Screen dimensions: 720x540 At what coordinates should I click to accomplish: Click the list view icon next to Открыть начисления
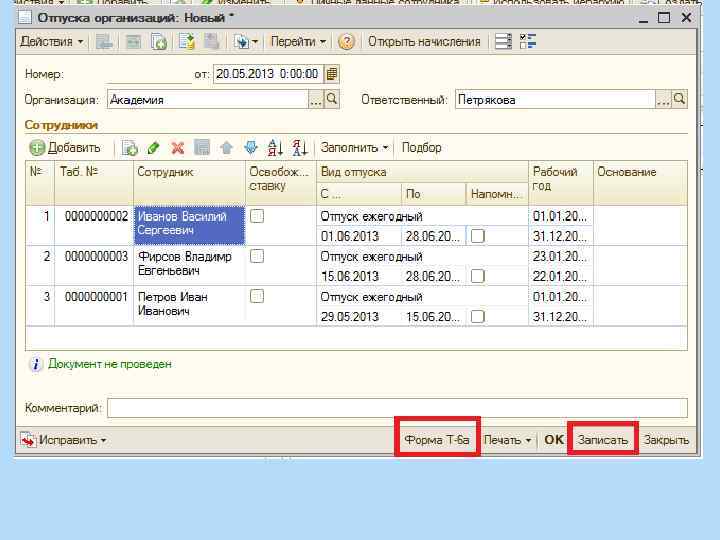point(503,42)
